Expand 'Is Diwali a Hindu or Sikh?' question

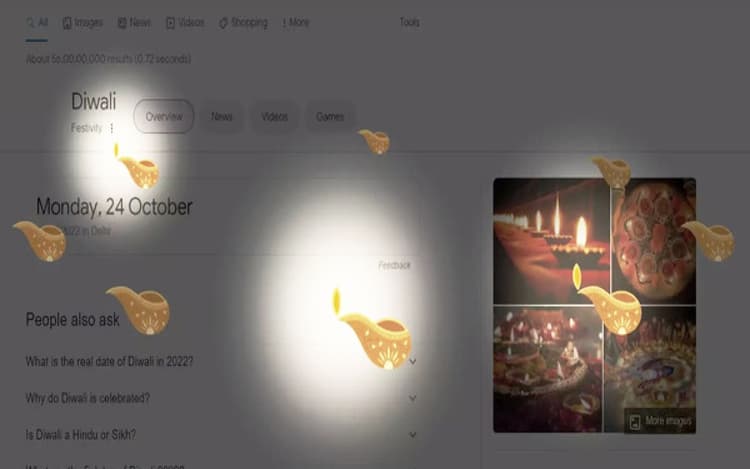pyautogui.click(x=221, y=435)
